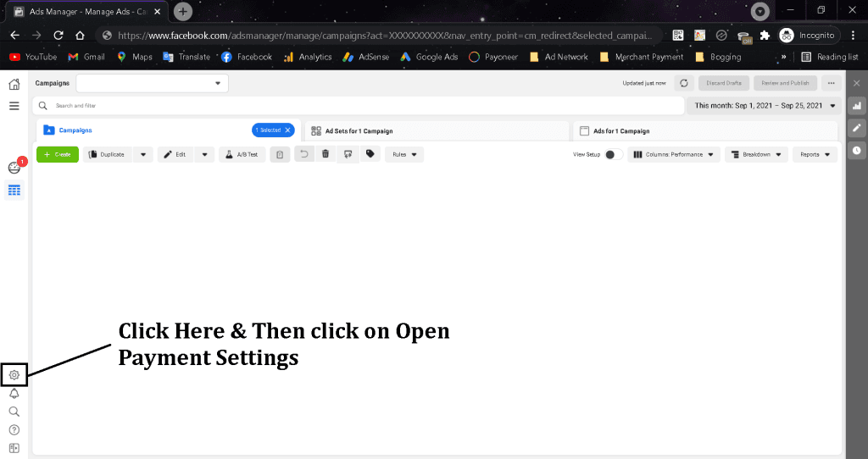Screen dimensions: 868x459
Task: Click the browser address bar URL
Action: click(x=385, y=36)
